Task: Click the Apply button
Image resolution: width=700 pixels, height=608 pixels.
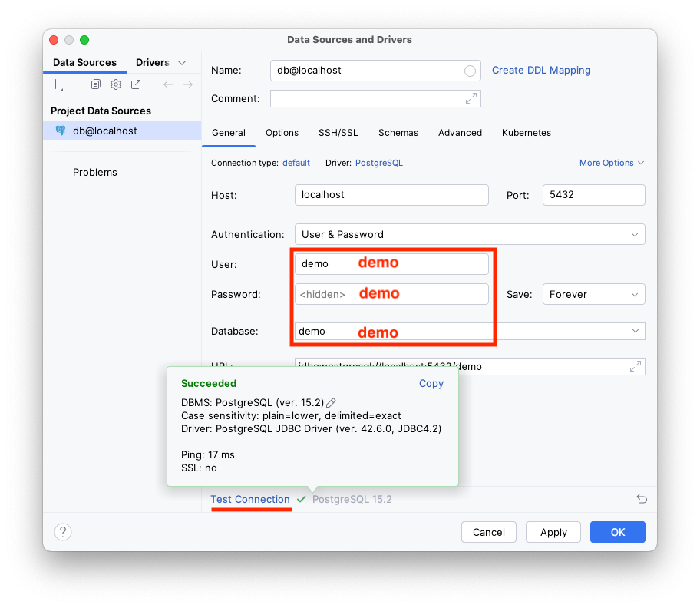Action: pos(553,532)
